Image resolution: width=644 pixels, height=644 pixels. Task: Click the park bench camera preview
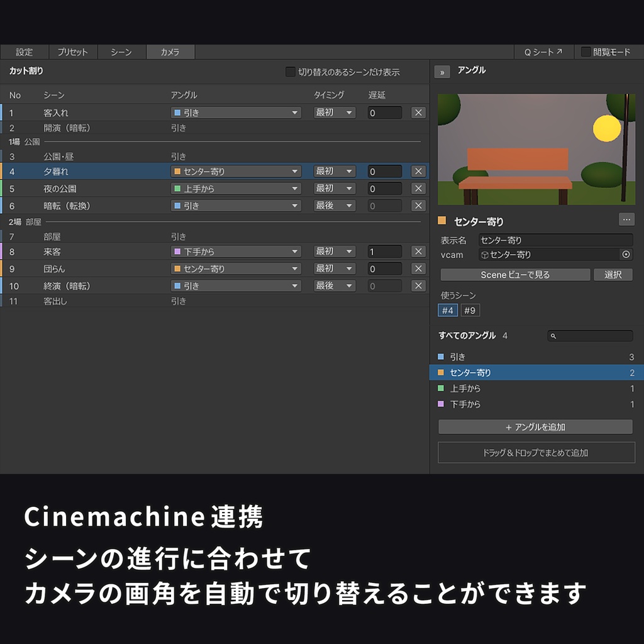[536, 150]
